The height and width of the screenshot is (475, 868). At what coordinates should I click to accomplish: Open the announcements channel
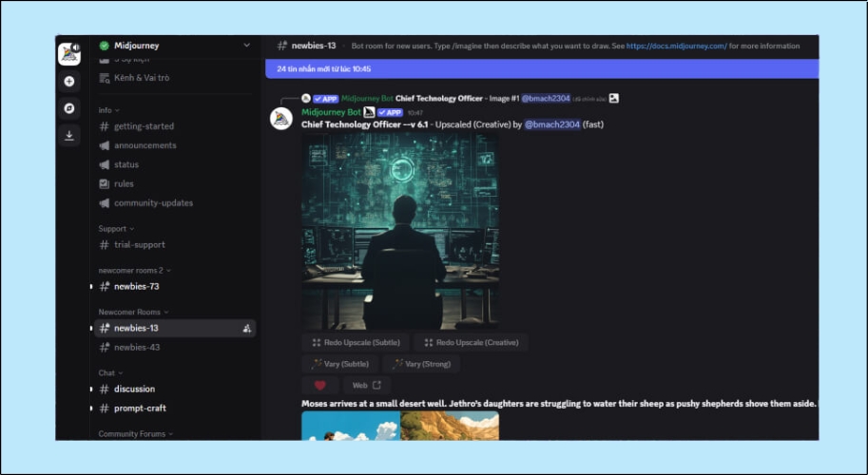(x=145, y=145)
